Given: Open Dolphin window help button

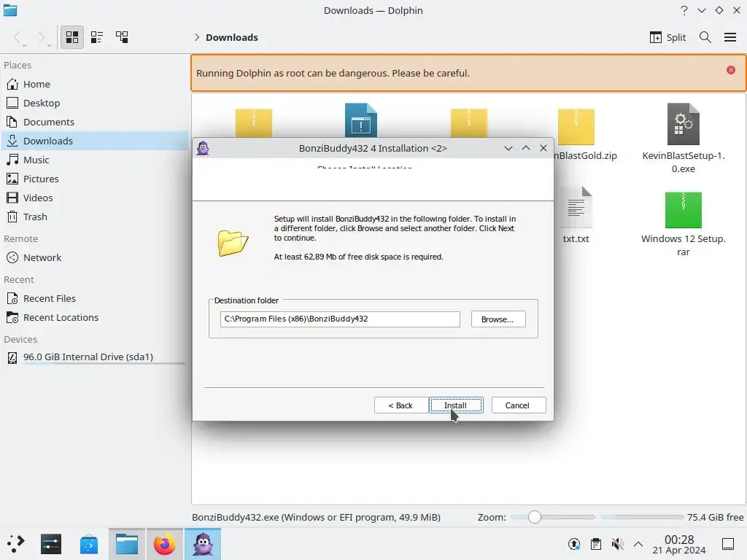Looking at the screenshot, I should (684, 10).
